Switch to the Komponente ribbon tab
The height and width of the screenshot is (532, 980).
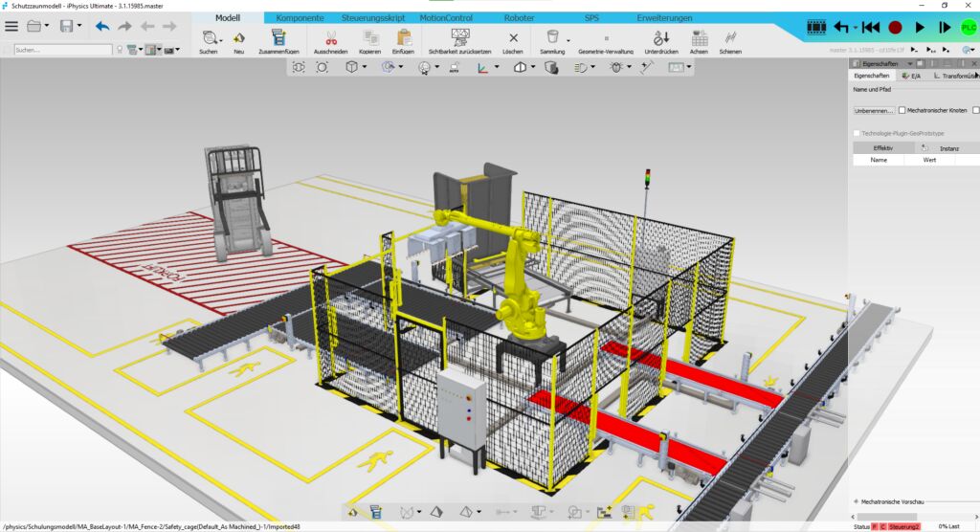coord(300,17)
